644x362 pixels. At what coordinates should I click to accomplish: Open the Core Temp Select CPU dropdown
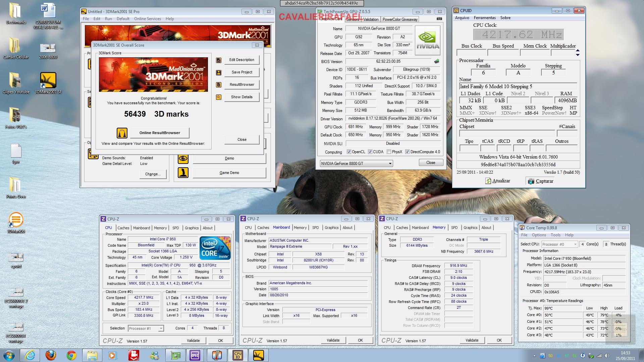click(x=559, y=244)
